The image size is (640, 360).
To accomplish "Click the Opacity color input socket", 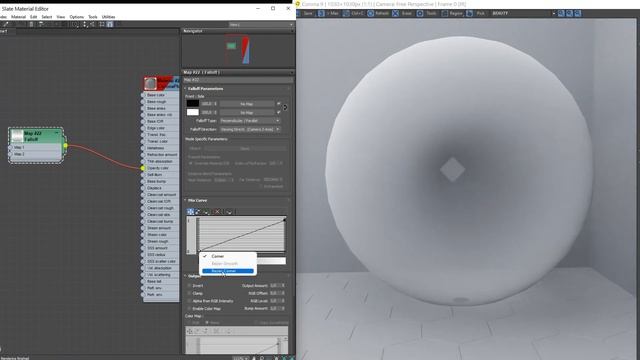I will tap(142, 168).
